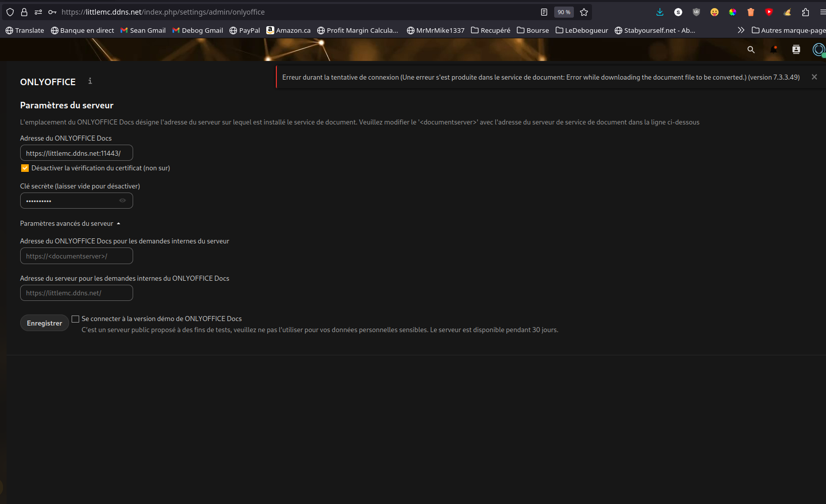Click the padlock site security icon

[x=24, y=12]
